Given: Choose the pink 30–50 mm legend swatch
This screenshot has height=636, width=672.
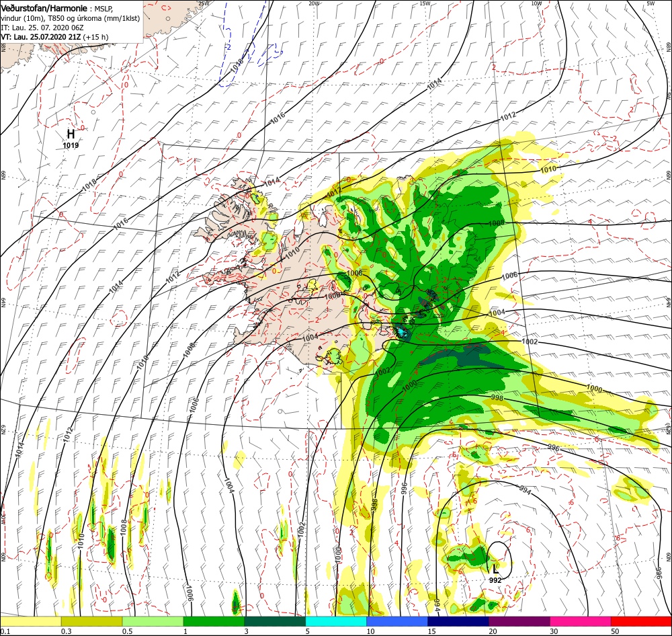Looking at the screenshot, I should pyautogui.click(x=581, y=621).
